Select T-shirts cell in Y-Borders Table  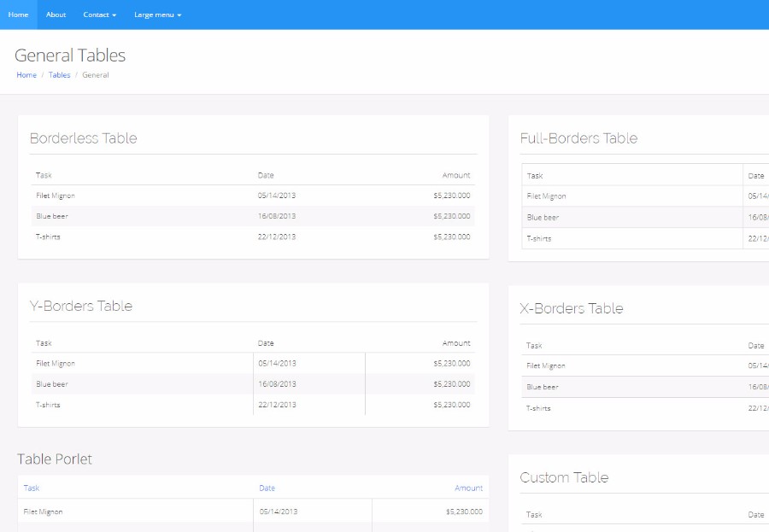pos(48,405)
